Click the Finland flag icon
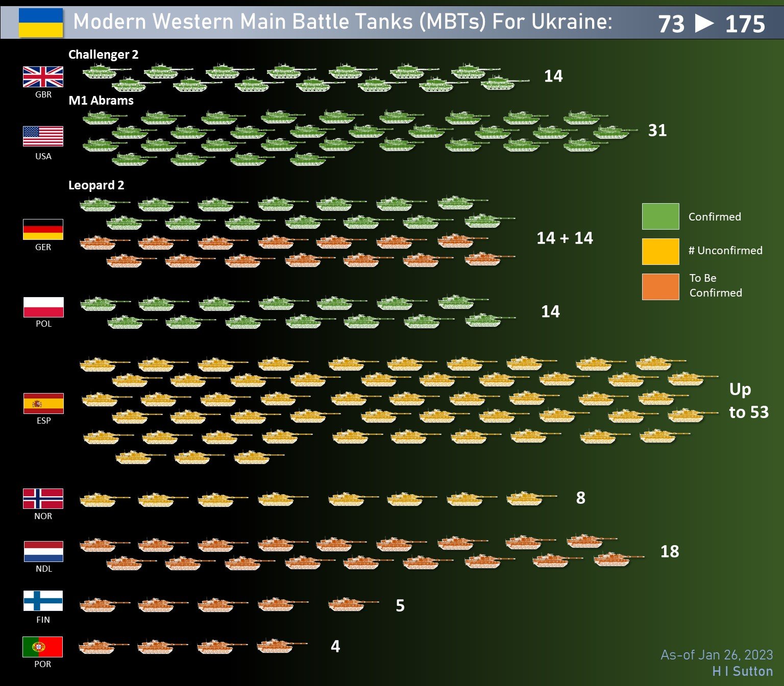784x686 pixels. click(x=43, y=601)
